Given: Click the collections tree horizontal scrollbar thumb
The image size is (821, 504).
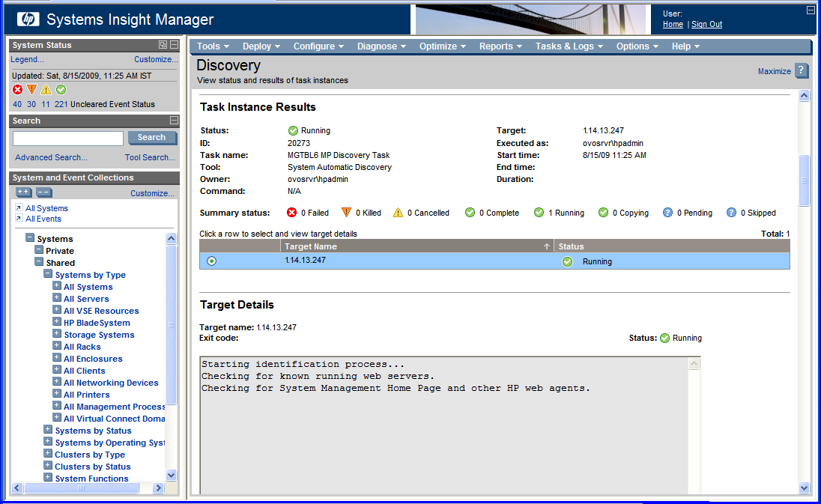Looking at the screenshot, I should (x=82, y=488).
